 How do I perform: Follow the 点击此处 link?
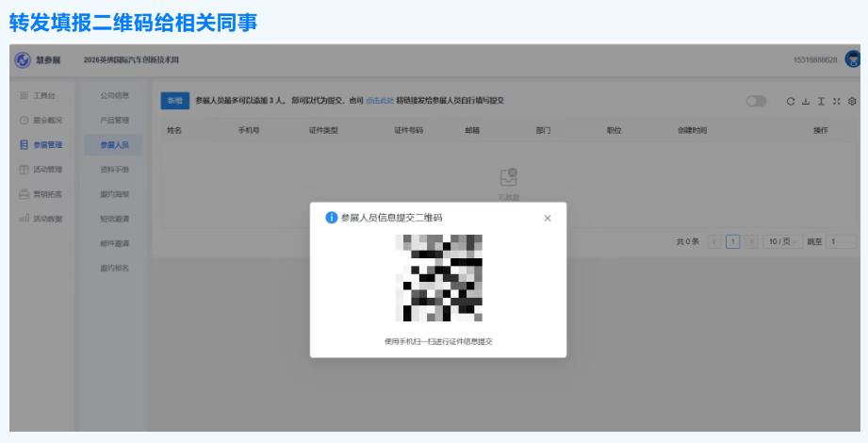click(x=380, y=101)
